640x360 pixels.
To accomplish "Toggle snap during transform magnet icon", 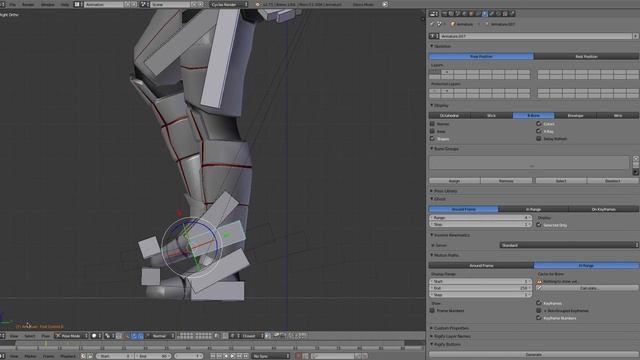I will [x=225, y=336].
